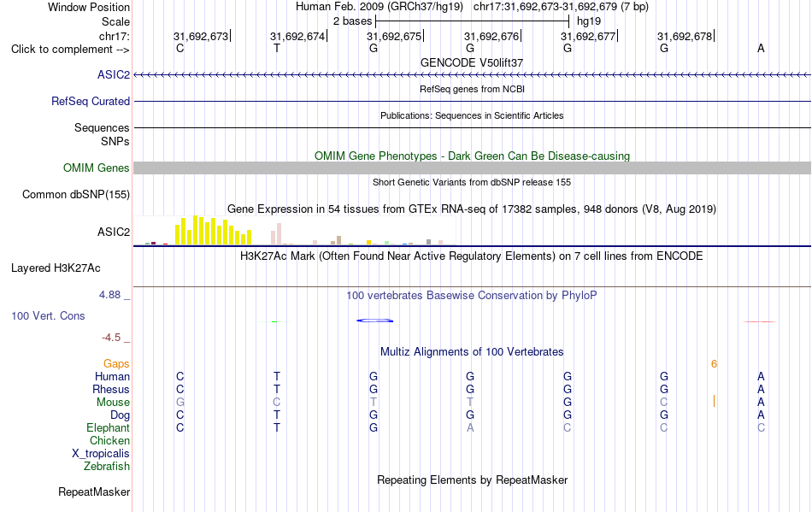812x512 pixels.
Task: Click 'Publications: Sequences in Scientific Articles' title
Action: tap(472, 115)
